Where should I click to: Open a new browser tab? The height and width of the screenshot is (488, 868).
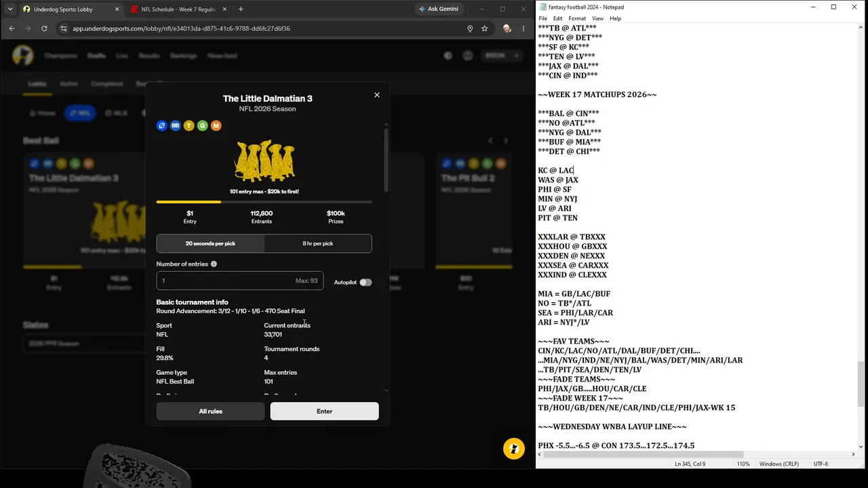(x=241, y=9)
